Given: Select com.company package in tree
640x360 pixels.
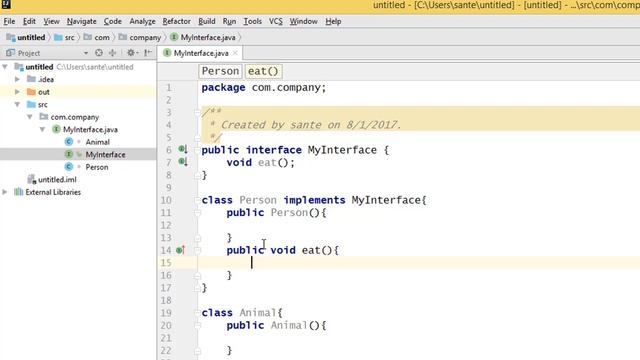Looking at the screenshot, I should point(69,117).
